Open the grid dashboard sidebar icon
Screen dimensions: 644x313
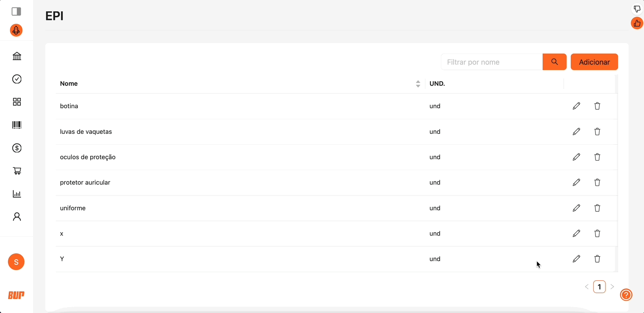click(17, 102)
